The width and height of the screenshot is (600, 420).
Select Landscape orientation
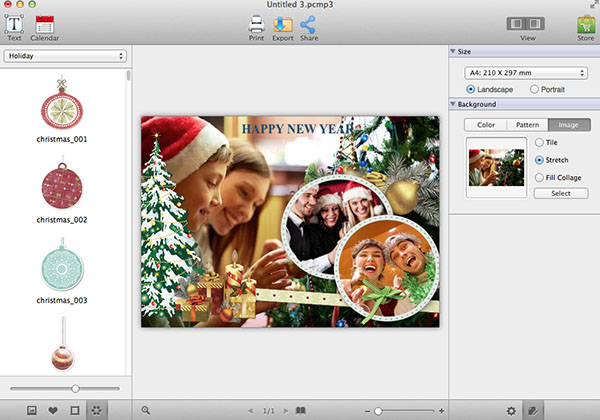[472, 89]
